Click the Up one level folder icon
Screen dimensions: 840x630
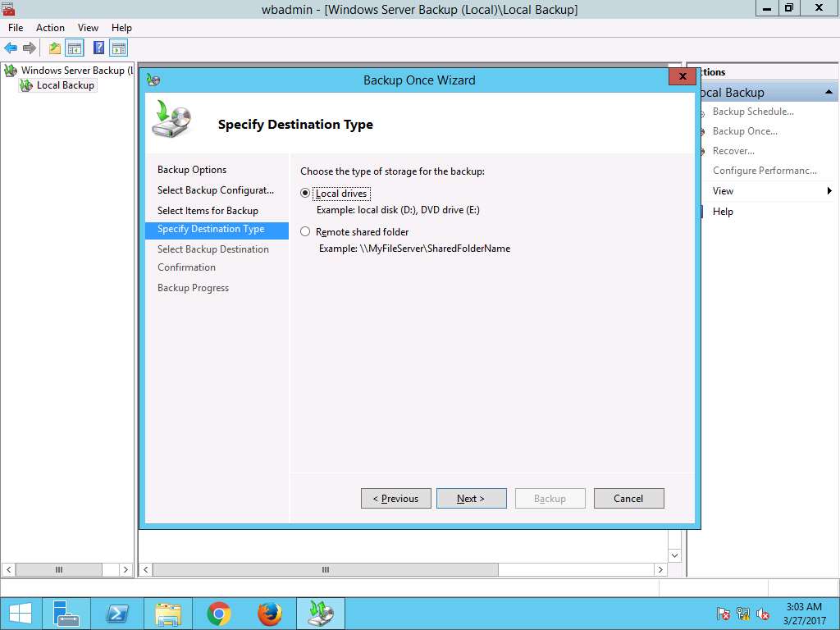coord(55,48)
